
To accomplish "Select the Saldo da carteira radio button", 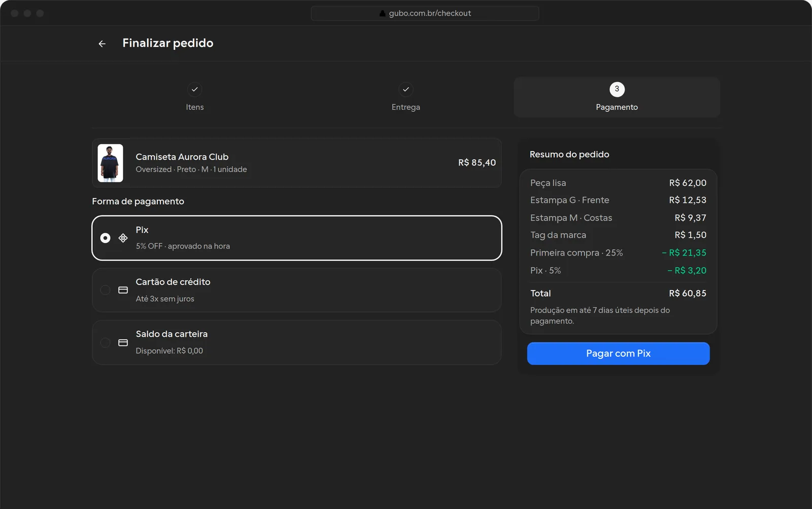I will 105,342.
